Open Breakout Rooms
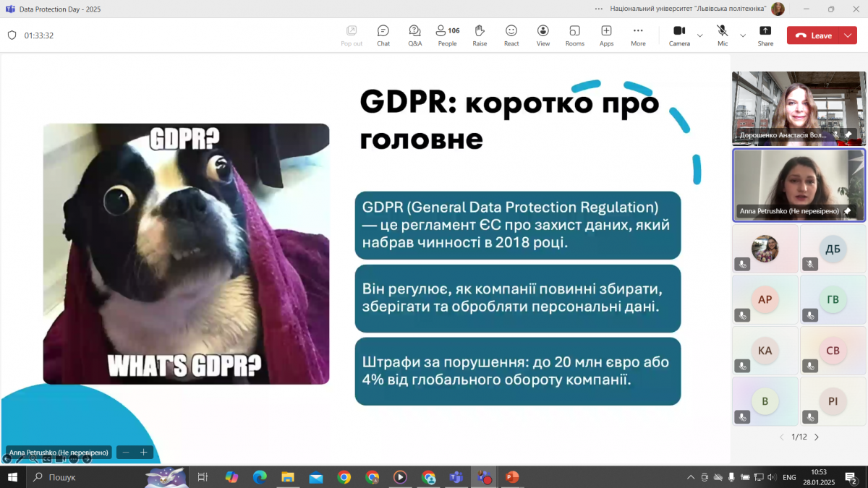Image resolution: width=868 pixels, height=488 pixels. (574, 34)
